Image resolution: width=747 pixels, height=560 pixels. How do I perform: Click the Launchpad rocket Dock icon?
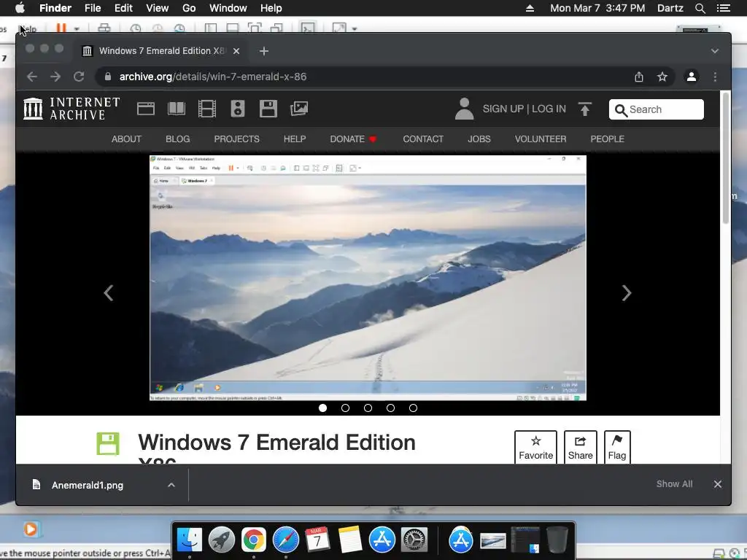coord(222,540)
